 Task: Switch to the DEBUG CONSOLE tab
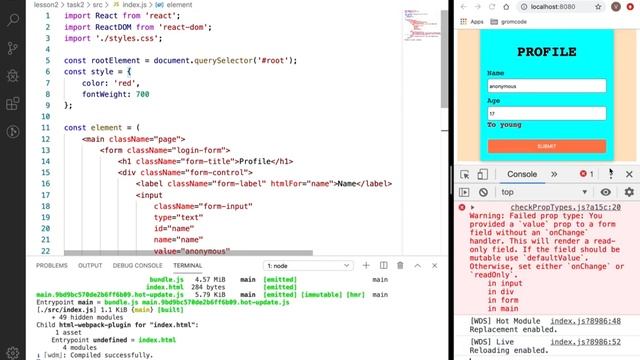coord(138,265)
